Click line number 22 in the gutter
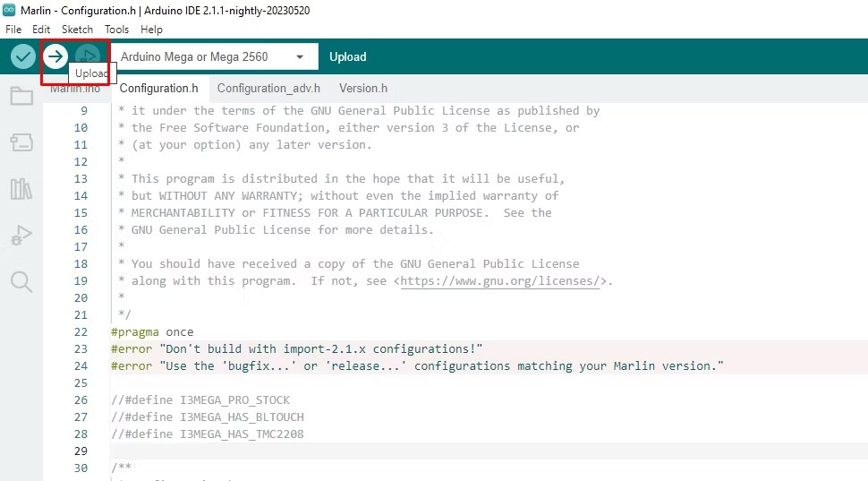The image size is (868, 481). (81, 332)
